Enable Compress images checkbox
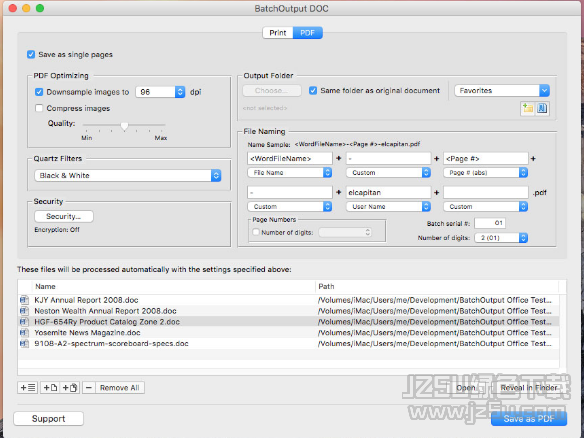The height and width of the screenshot is (438, 584). pyautogui.click(x=39, y=108)
